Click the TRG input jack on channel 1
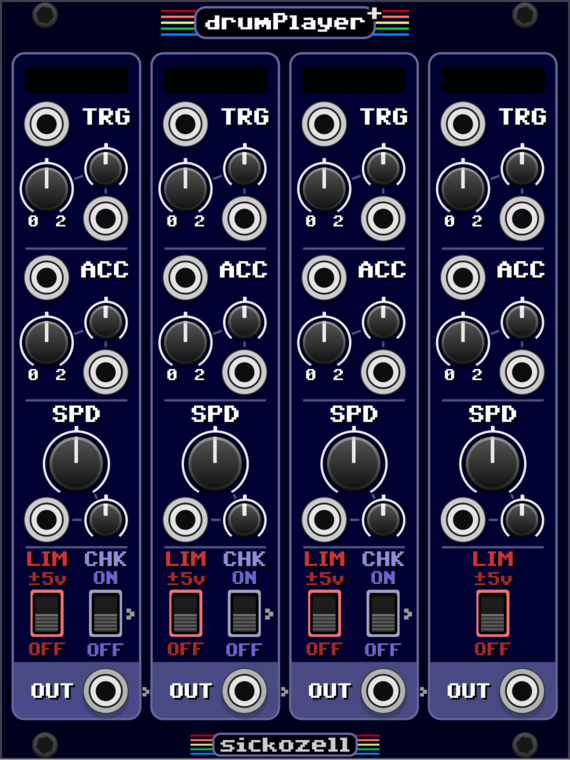Screen dimensions: 570x760 point(47,124)
